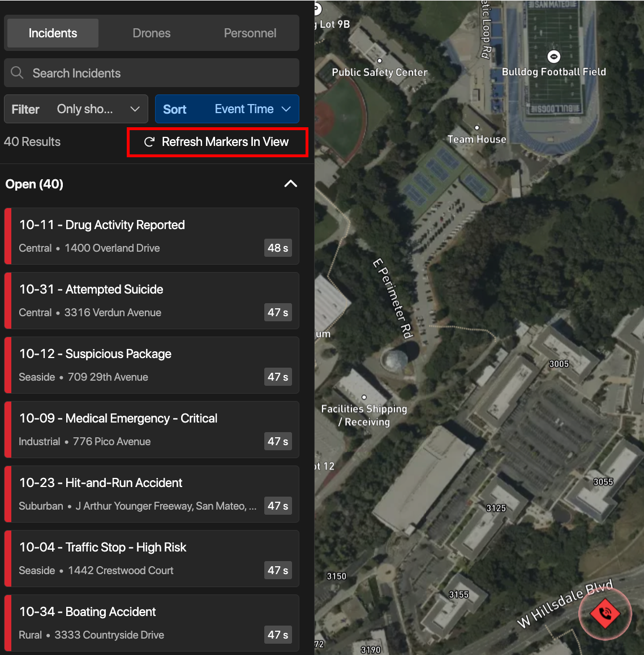Click the magnifying glass search icon

coord(17,73)
